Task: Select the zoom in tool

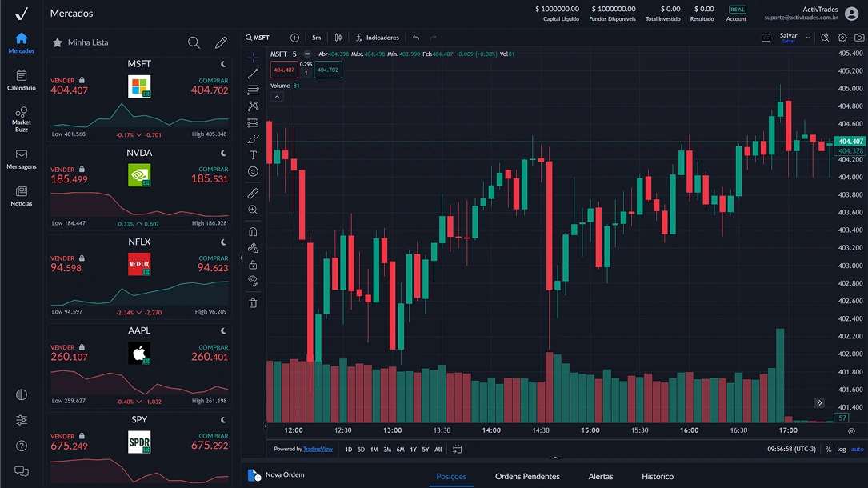Action: [253, 210]
